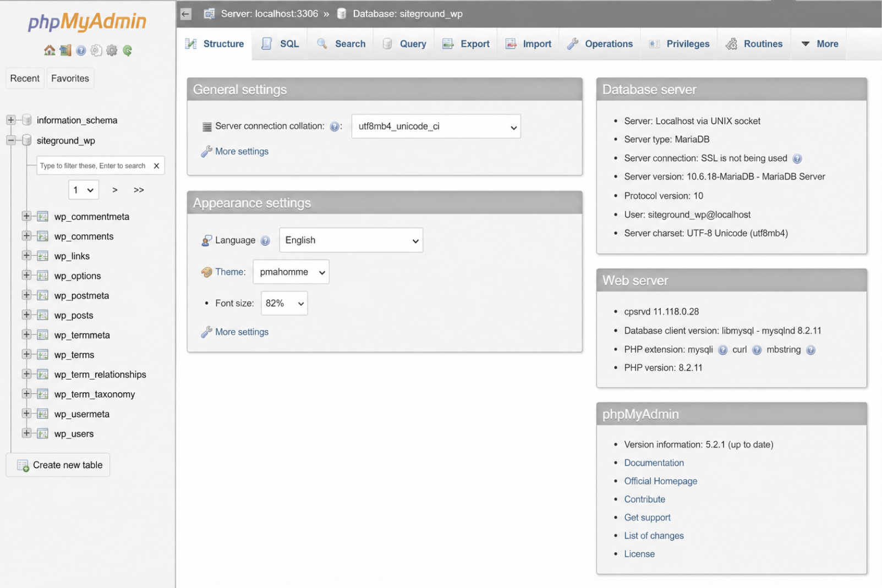Open the Operations tab
Image resolution: width=882 pixels, height=588 pixels.
pos(600,44)
